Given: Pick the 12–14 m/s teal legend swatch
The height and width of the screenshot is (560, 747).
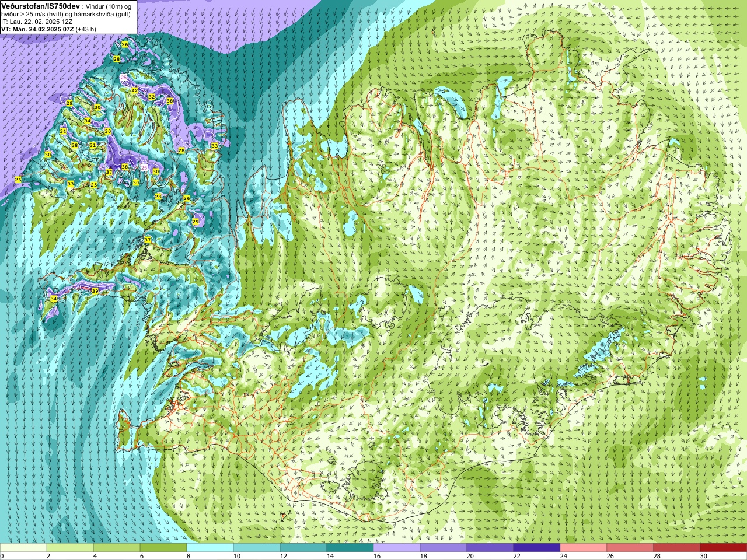Looking at the screenshot, I should [303, 548].
